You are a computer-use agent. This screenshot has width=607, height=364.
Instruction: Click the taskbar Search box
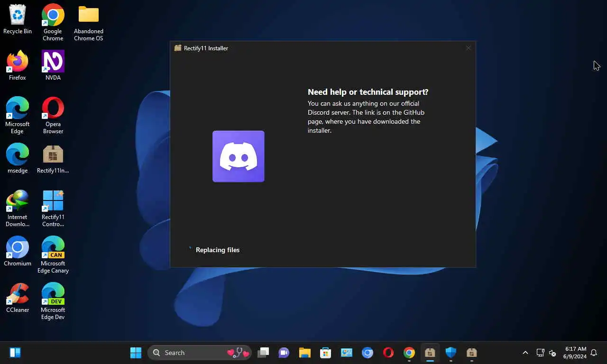pyautogui.click(x=200, y=353)
